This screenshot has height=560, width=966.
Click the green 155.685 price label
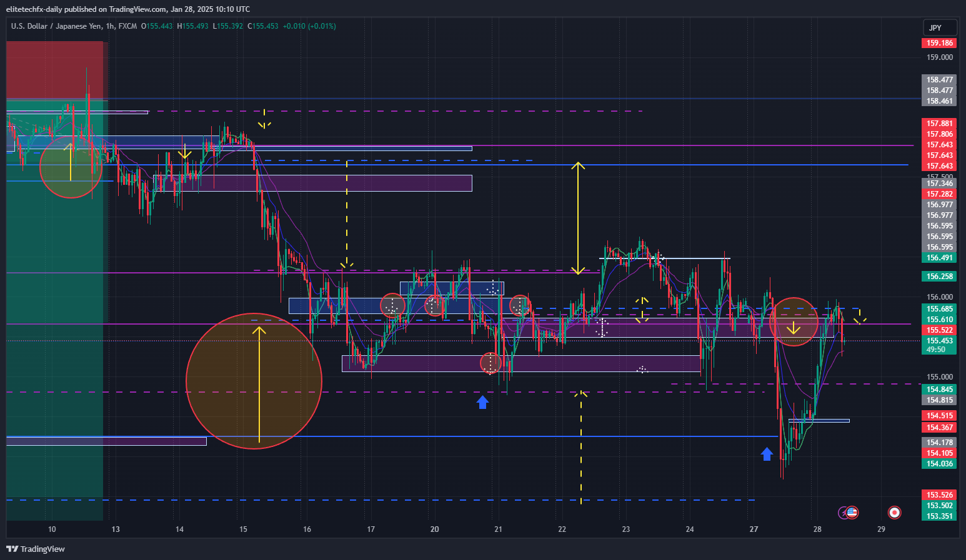tap(939, 309)
